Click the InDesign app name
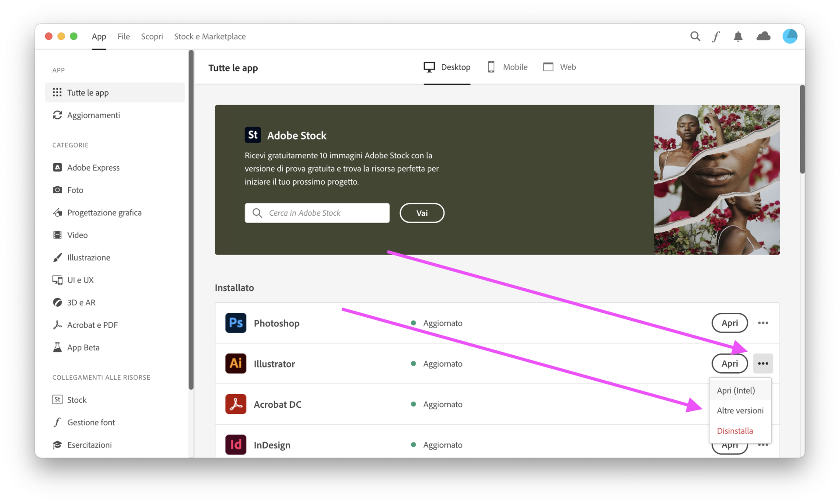Screen dimensions: 840x504 [x=272, y=445]
